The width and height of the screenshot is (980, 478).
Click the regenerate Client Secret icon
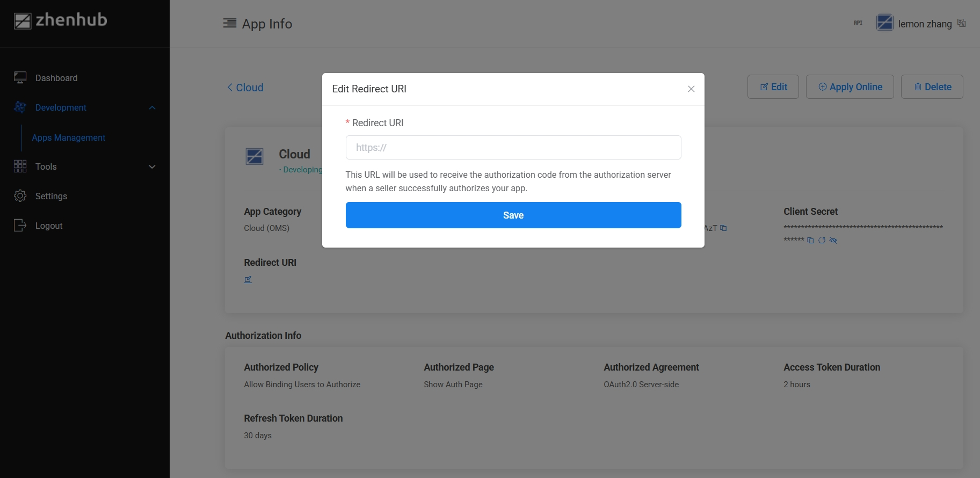pos(822,241)
